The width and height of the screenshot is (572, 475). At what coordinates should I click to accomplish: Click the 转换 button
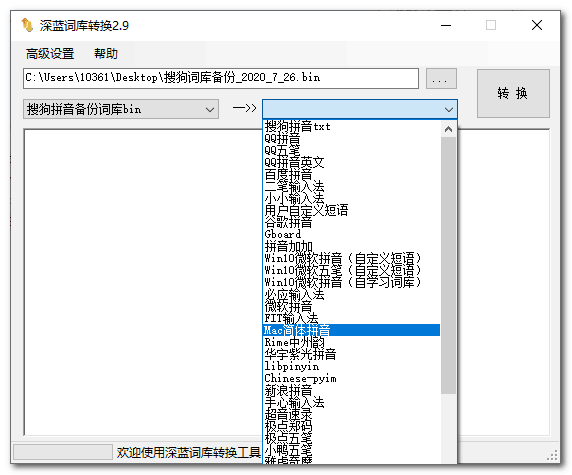pyautogui.click(x=513, y=93)
